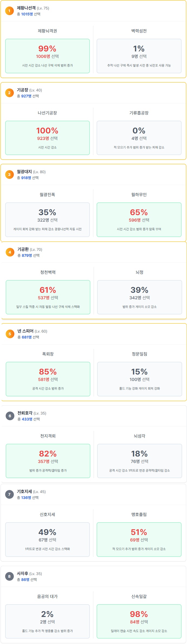Click the rank 3 badge for 월광대지
This screenshot has height=644, width=187.
click(9, 175)
